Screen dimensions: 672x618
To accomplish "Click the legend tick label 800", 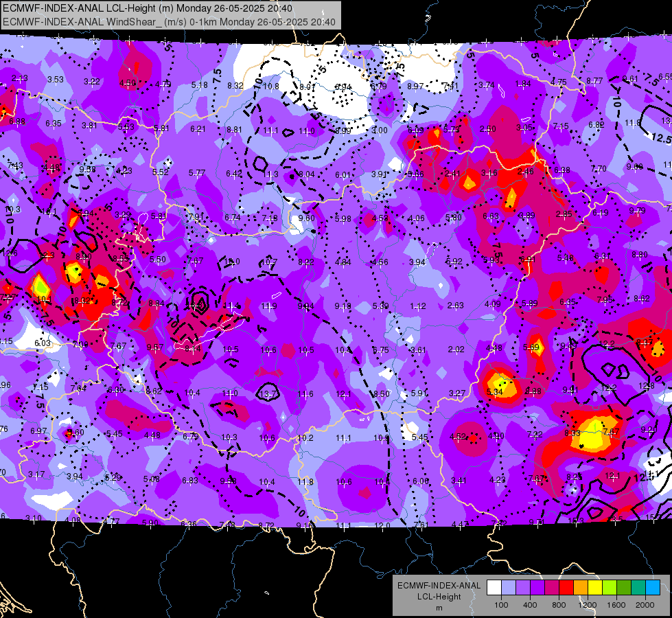I will click(x=559, y=605).
